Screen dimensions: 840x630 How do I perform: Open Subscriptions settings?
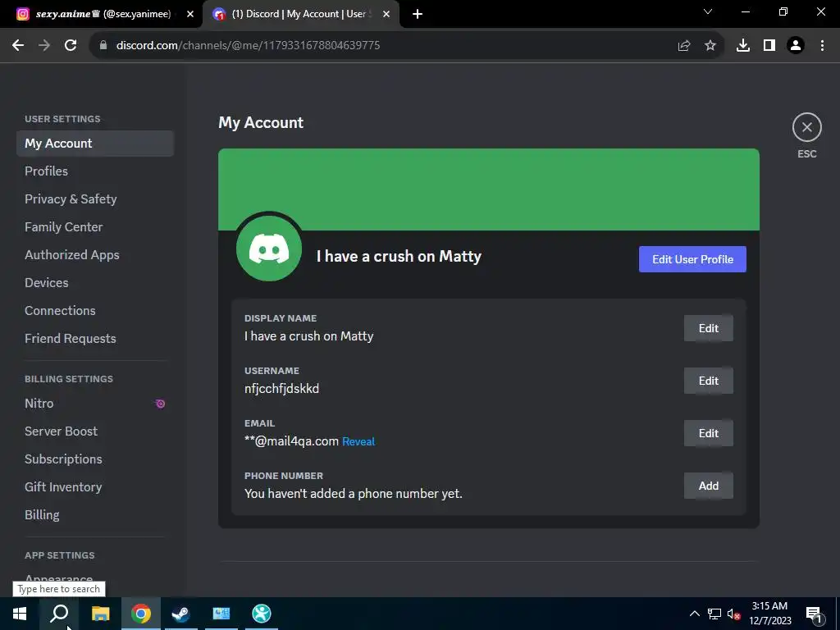[95, 459]
